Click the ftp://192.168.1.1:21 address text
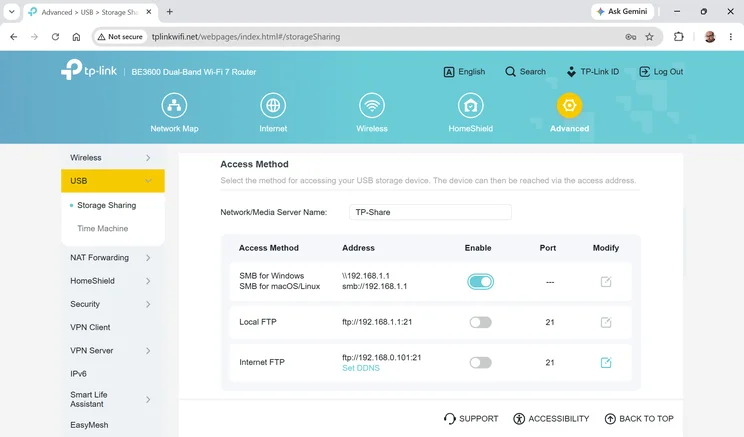 click(377, 322)
